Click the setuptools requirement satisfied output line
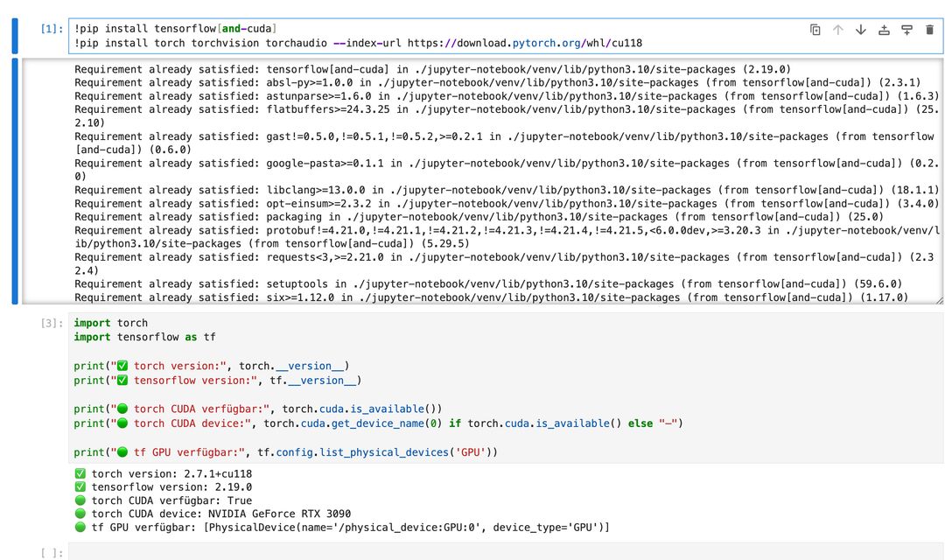 point(488,283)
